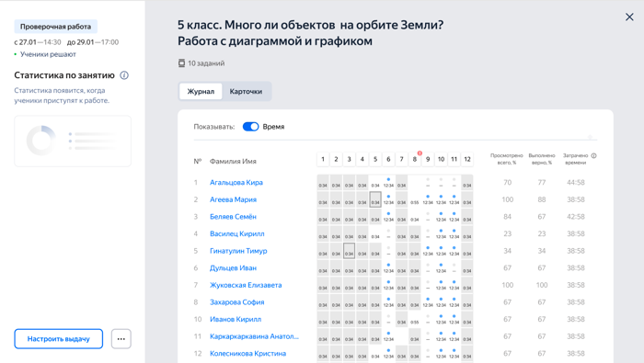Click the Фамилия Имя column header

pyautogui.click(x=233, y=162)
